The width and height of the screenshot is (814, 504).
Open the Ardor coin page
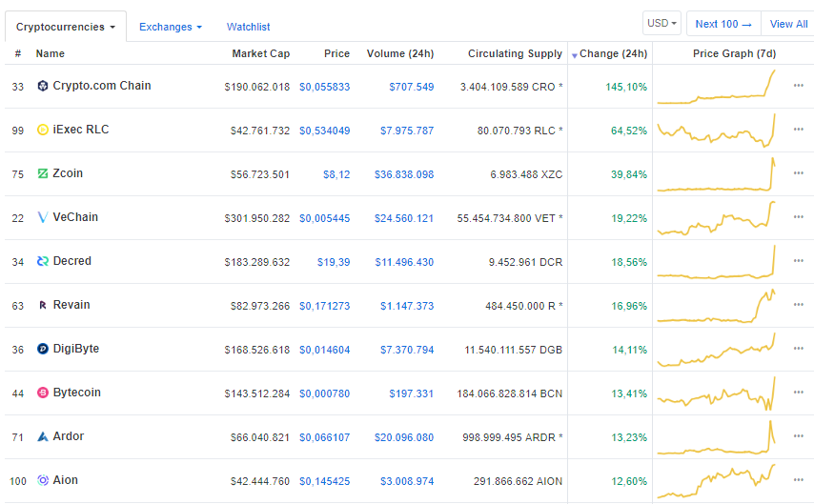[69, 436]
